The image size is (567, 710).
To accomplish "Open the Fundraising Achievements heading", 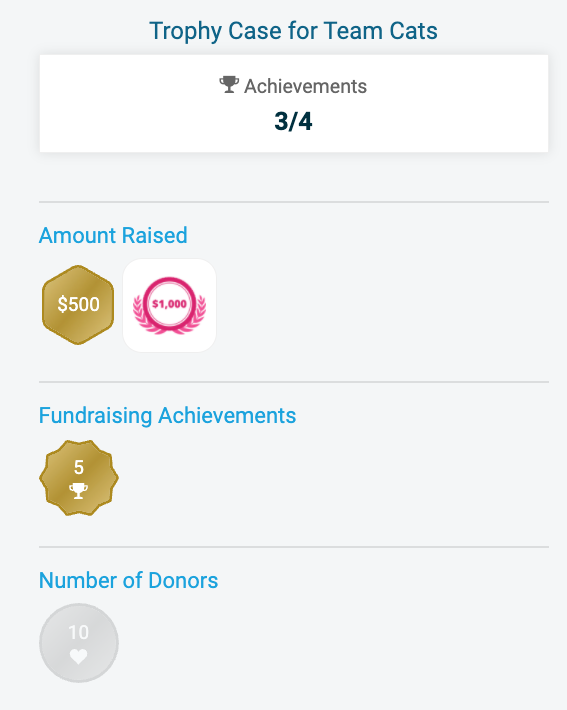I will (x=168, y=416).
